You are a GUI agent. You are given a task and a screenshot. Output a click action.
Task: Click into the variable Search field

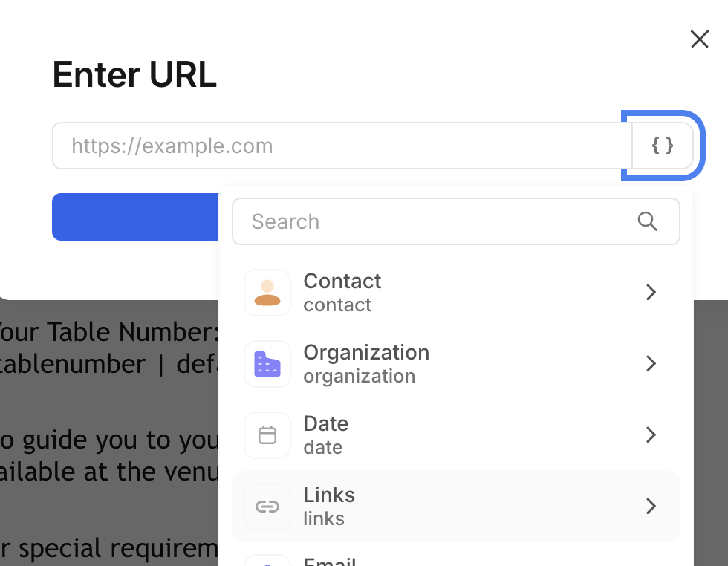[x=438, y=221]
